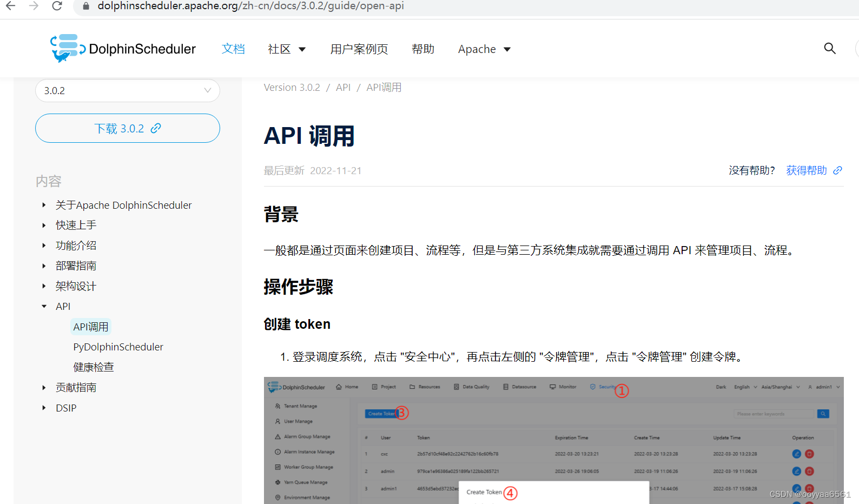
Task: Open the 3.0.2 version selector
Action: click(x=128, y=90)
